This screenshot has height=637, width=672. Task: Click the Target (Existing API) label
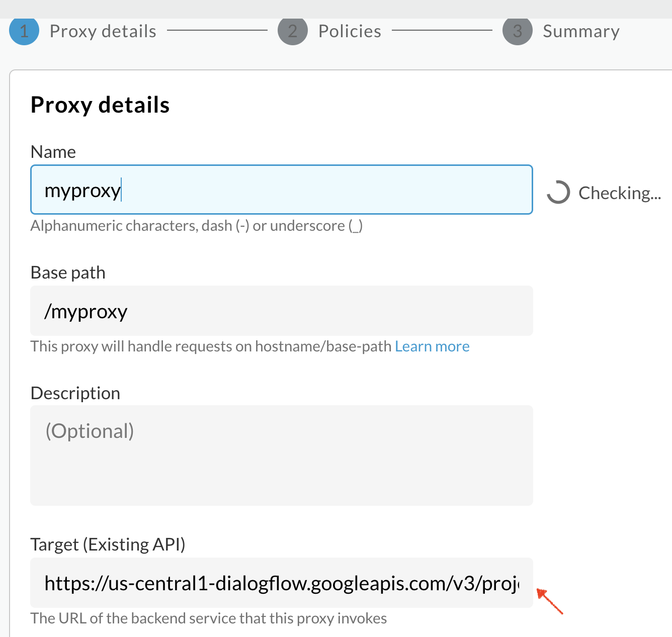click(108, 544)
